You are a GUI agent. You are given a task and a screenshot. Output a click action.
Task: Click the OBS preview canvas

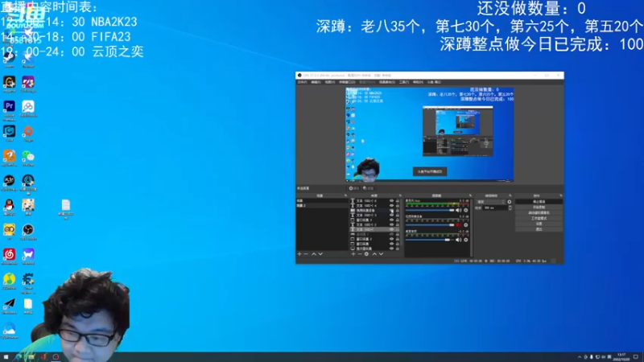(429, 134)
